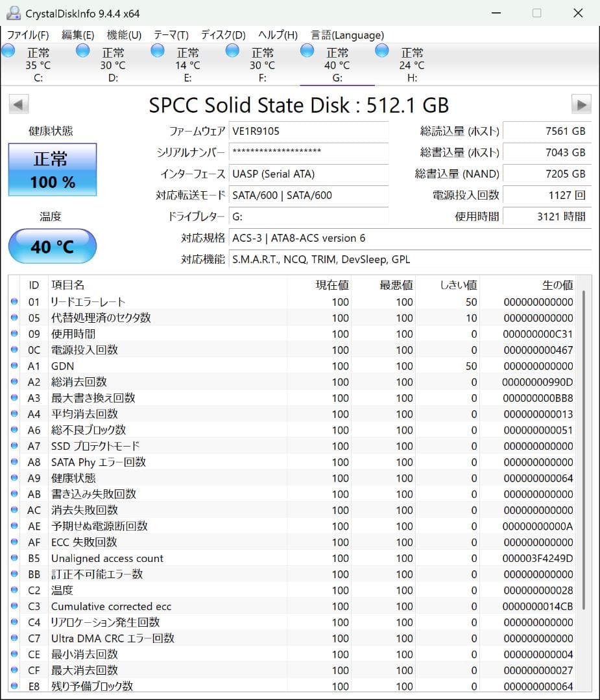Screen dimensions: 600x700
Task: Click the 項目名 column header
Action: [x=167, y=285]
